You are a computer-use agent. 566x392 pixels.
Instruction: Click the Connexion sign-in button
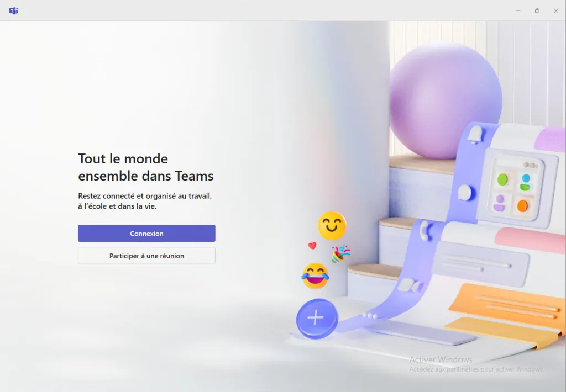146,234
